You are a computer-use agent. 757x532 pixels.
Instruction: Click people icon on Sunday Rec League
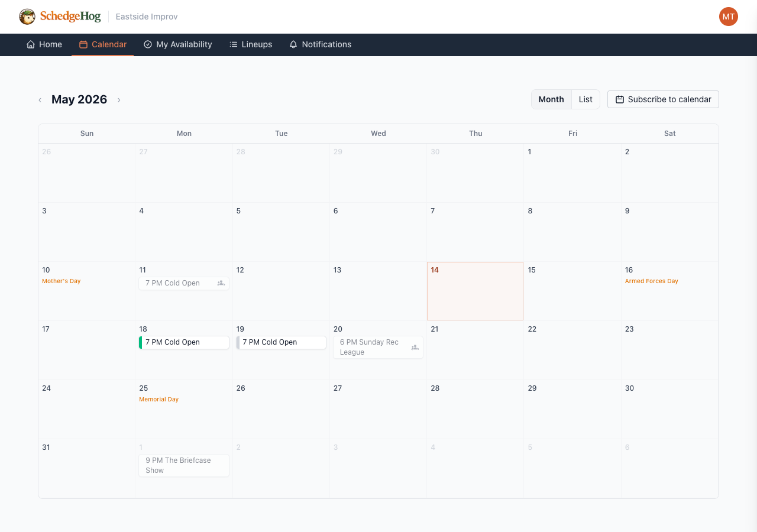[x=415, y=348]
